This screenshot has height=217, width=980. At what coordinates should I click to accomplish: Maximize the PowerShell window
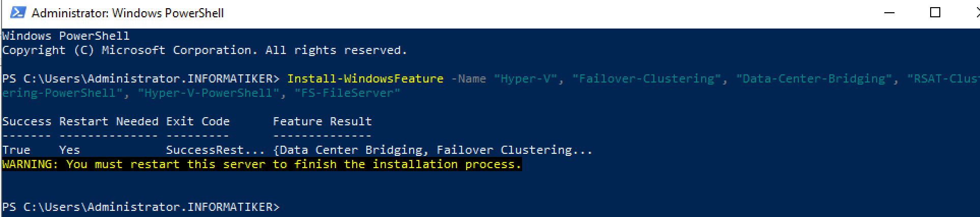(935, 13)
